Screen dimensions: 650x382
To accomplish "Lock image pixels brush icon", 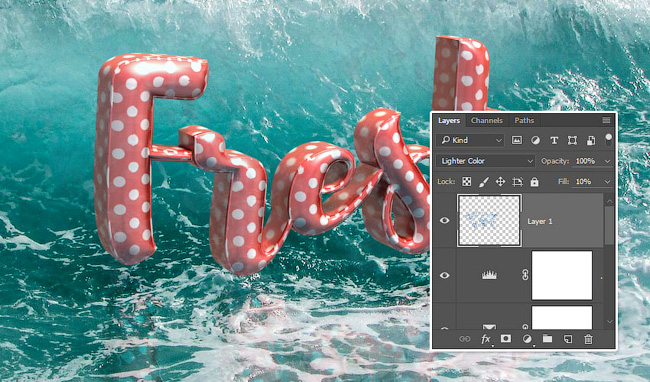I will (483, 181).
